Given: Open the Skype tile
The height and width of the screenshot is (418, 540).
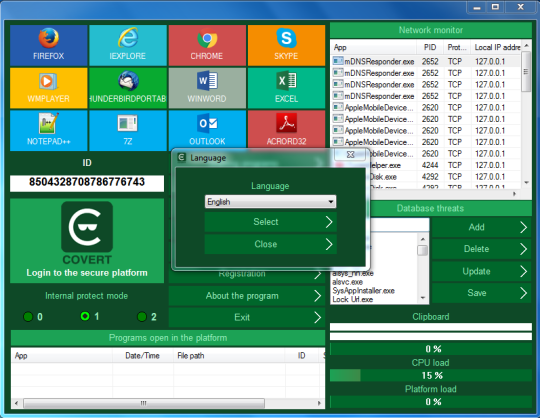Looking at the screenshot, I should (x=286, y=45).
